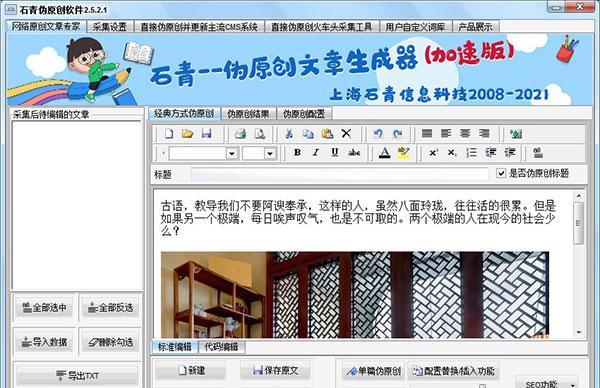Click the 全部选中 button
The image size is (600, 388).
pos(44,308)
